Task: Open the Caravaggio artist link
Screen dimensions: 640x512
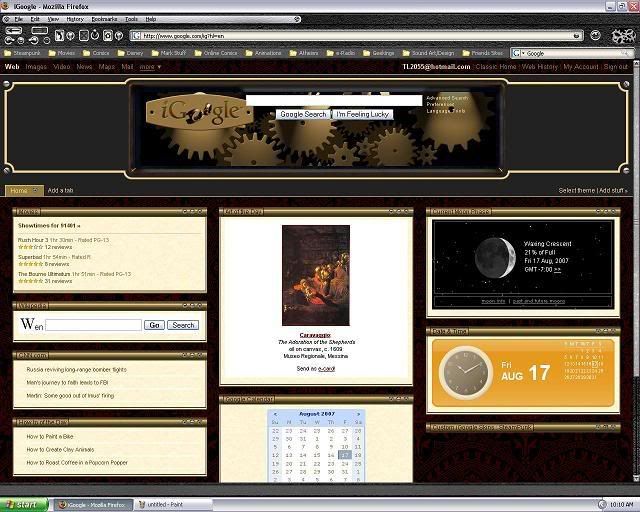Action: coord(315,335)
